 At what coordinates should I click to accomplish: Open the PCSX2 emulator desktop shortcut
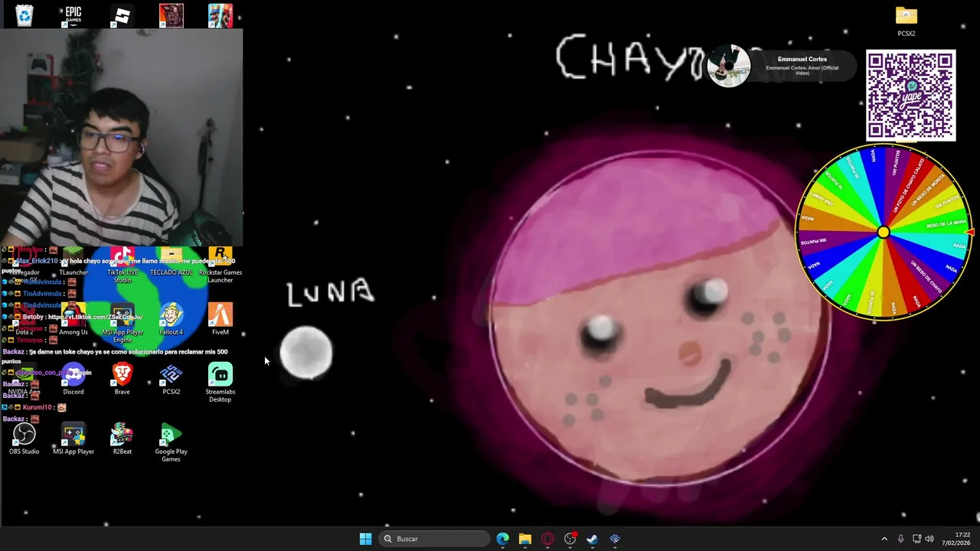[x=171, y=380]
